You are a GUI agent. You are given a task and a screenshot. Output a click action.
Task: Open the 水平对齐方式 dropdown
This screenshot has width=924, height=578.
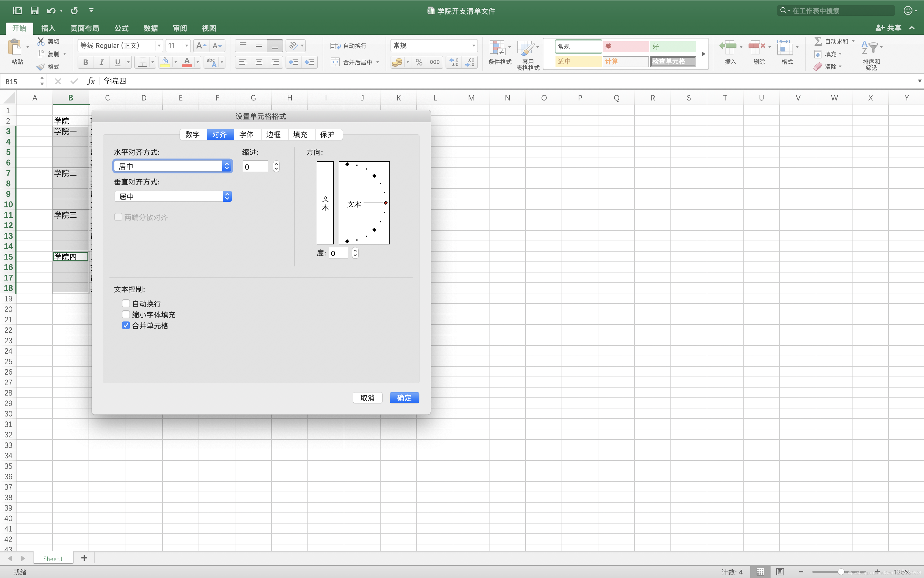click(173, 166)
